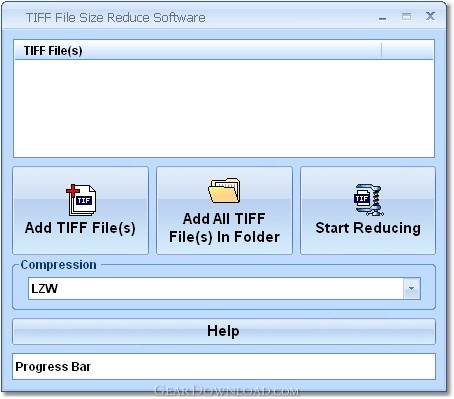Click the LZW compression combo box field
This screenshot has height=399, width=454.
coord(224,288)
